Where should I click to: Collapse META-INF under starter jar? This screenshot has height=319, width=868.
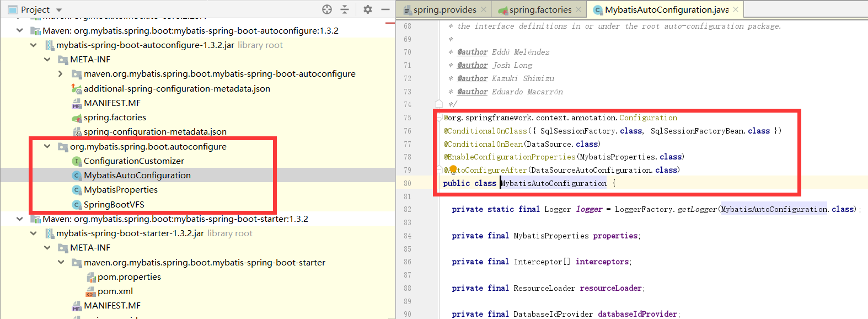[x=47, y=247]
